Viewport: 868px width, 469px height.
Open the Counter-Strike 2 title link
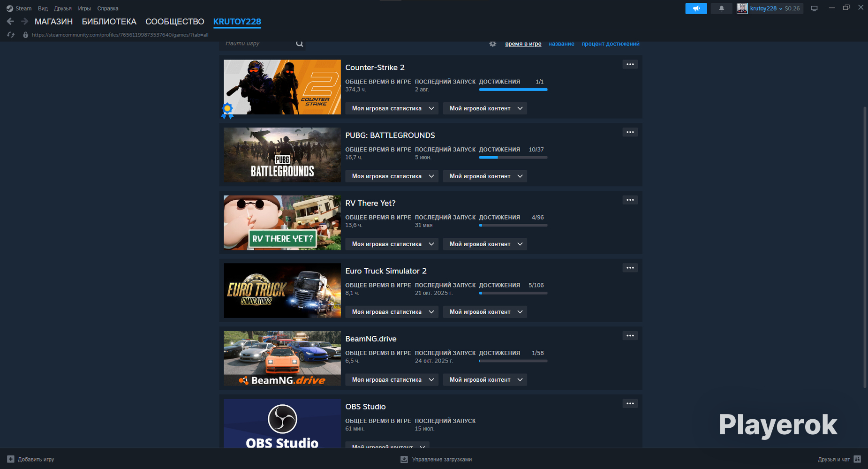pos(375,68)
